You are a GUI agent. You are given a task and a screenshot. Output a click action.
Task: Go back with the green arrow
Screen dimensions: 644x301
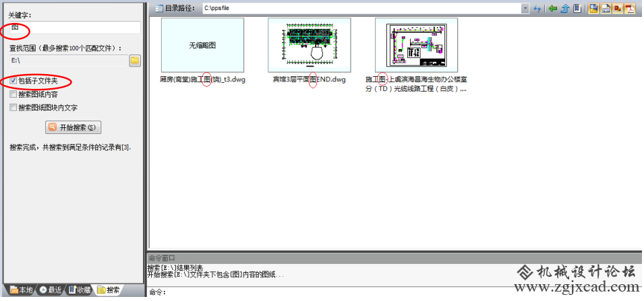click(x=552, y=9)
